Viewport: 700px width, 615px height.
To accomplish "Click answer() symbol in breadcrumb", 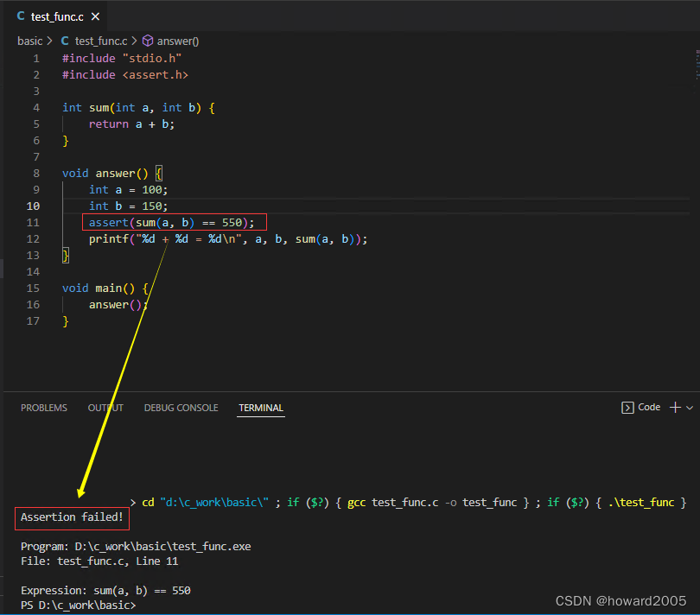I will 178,41.
